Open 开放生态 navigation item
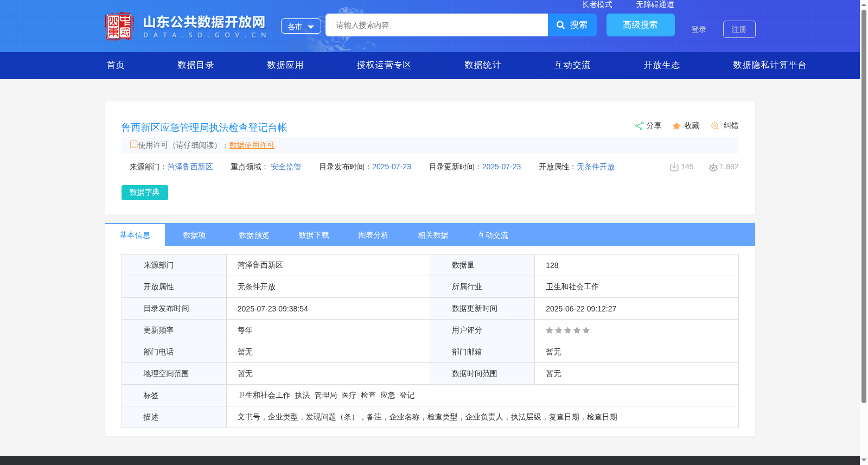868x465 pixels. coord(662,65)
